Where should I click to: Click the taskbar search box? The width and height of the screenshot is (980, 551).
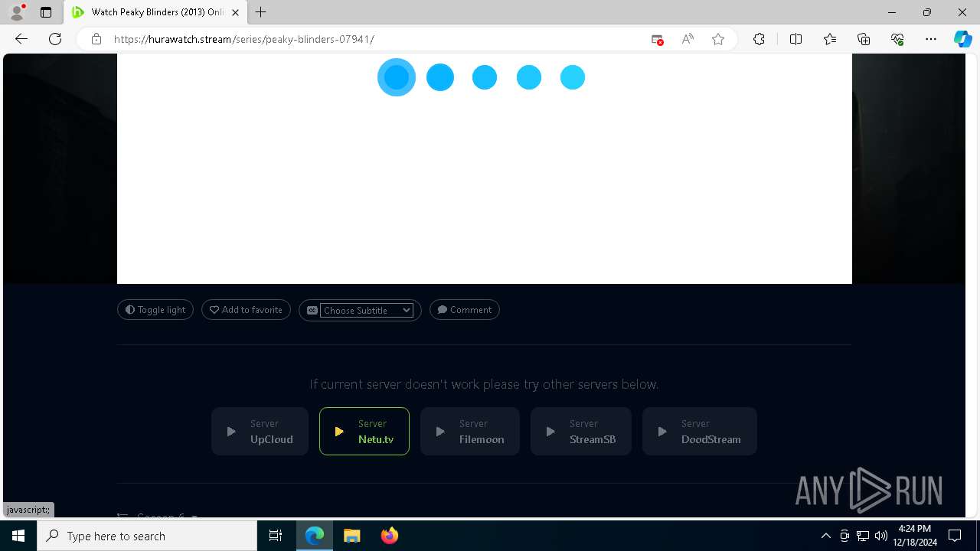click(147, 536)
